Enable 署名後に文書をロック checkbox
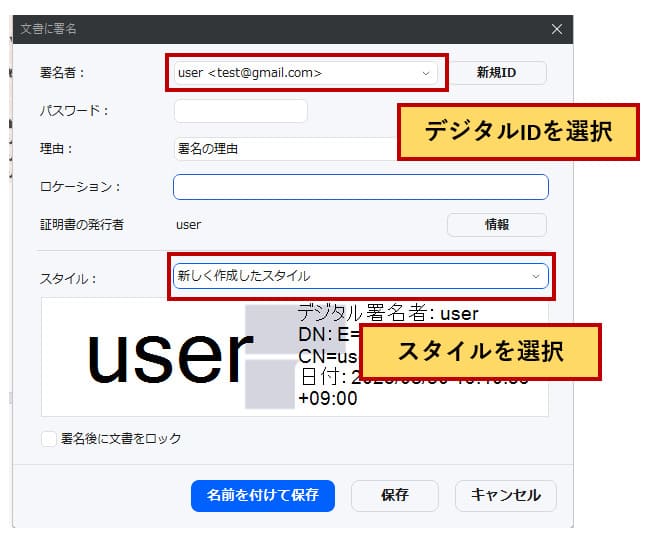This screenshot has width=654, height=538. [49, 438]
